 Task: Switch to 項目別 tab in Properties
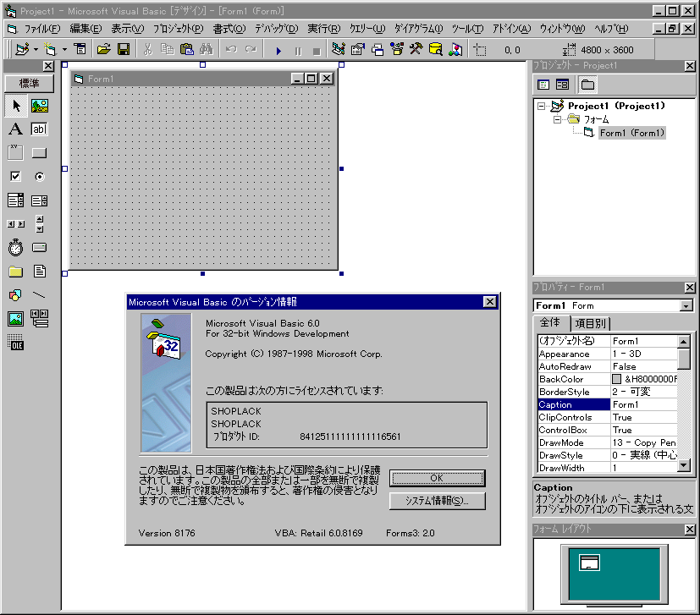[x=590, y=323]
